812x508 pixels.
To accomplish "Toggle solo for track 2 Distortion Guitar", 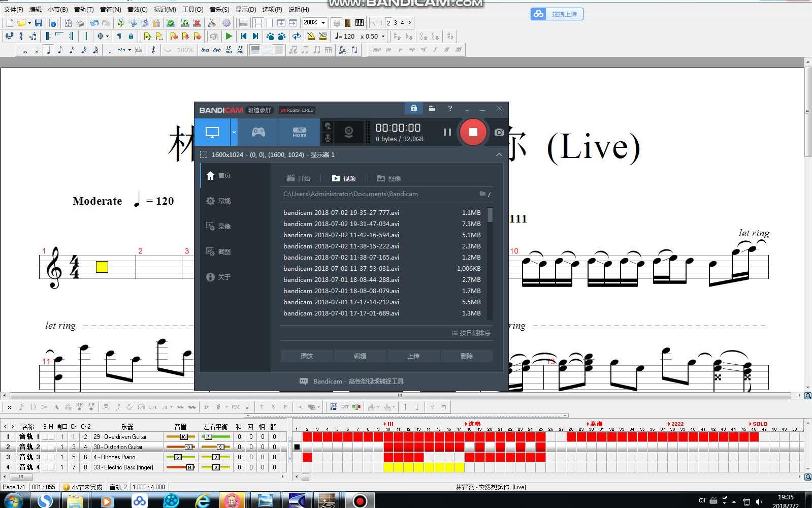I will (x=45, y=447).
